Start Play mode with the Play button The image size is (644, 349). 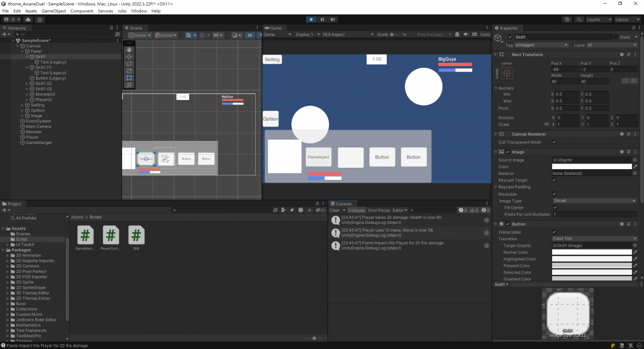coord(311,19)
